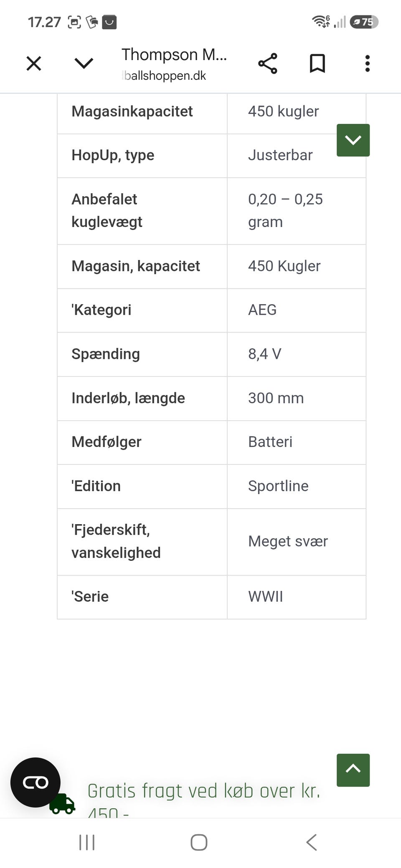Tap the WWII serie value
Screen dimensions: 401x868
(266, 597)
